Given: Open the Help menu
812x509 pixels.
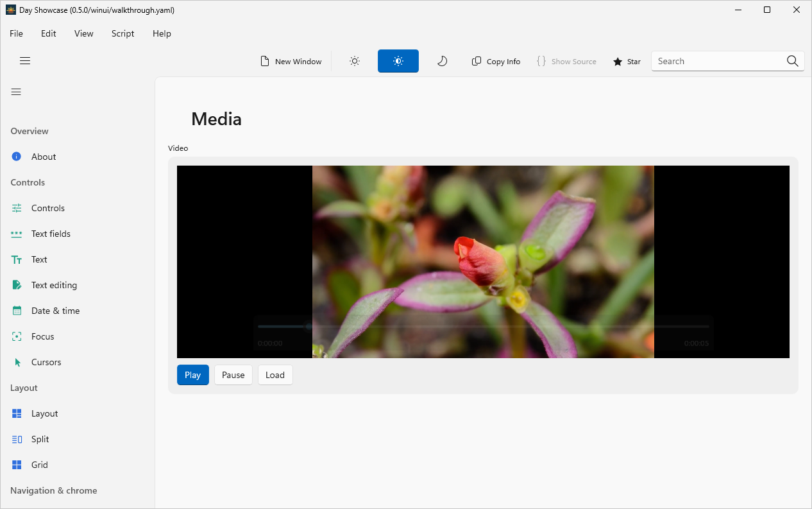Looking at the screenshot, I should [x=162, y=33].
